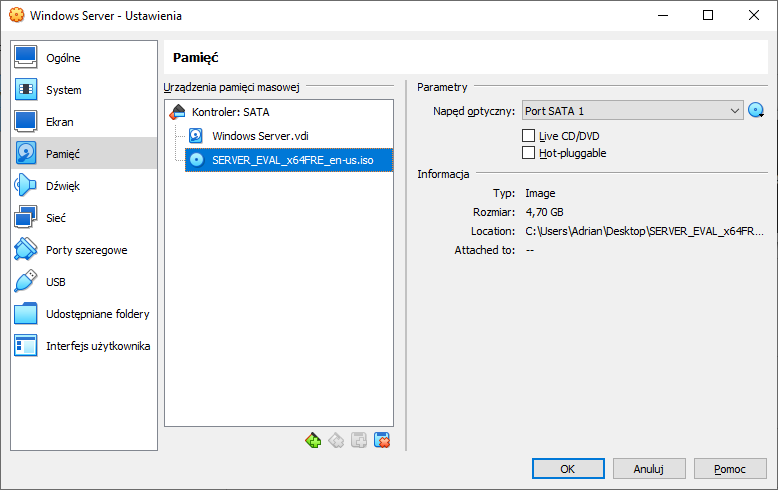Expand the Port SATA 1 dropdown
Image resolution: width=778 pixels, height=490 pixels.
633,111
